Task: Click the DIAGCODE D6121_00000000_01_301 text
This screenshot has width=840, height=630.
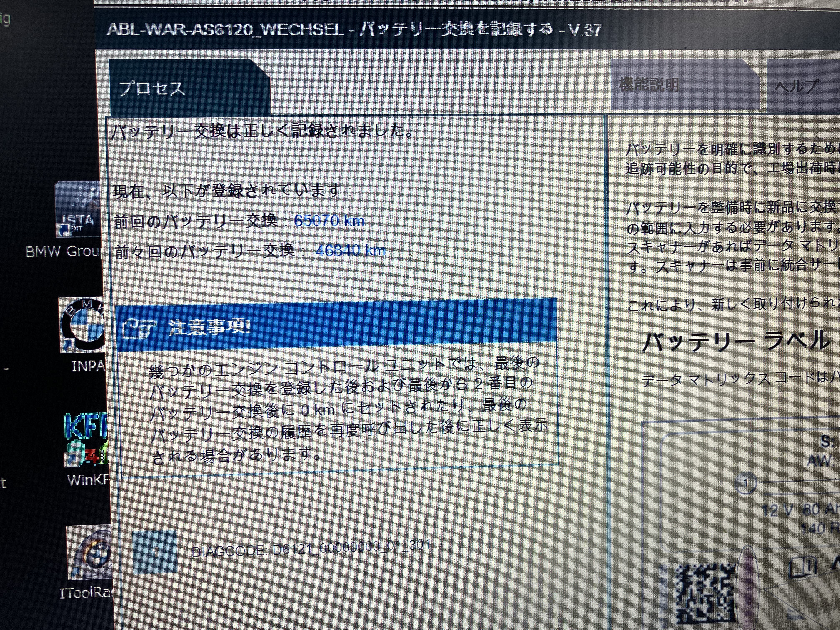Action: click(x=311, y=549)
